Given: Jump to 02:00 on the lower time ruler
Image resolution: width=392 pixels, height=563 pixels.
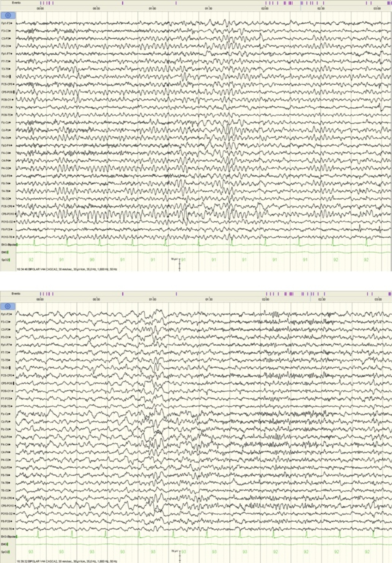Looking at the screenshot, I should [265, 299].
